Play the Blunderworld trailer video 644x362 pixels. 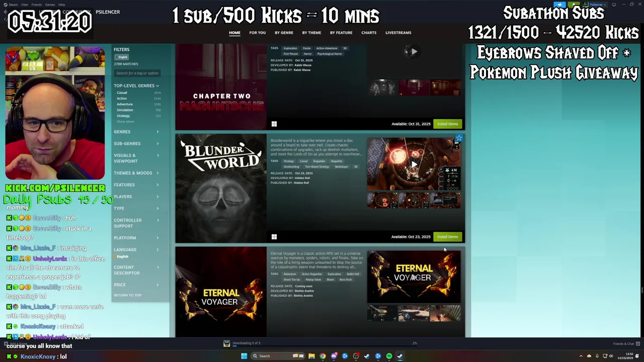(414, 163)
